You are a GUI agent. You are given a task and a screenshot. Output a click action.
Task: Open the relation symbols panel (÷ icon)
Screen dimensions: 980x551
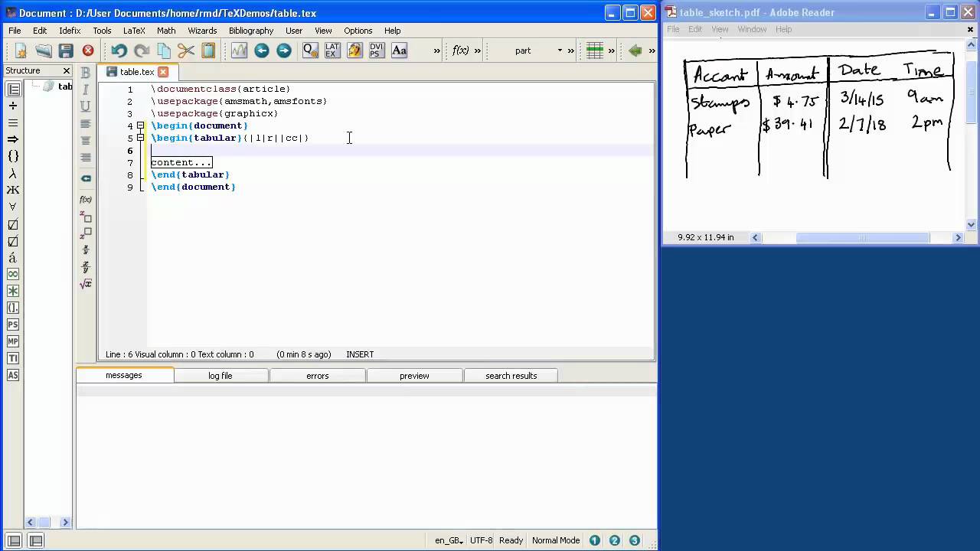pyautogui.click(x=13, y=106)
